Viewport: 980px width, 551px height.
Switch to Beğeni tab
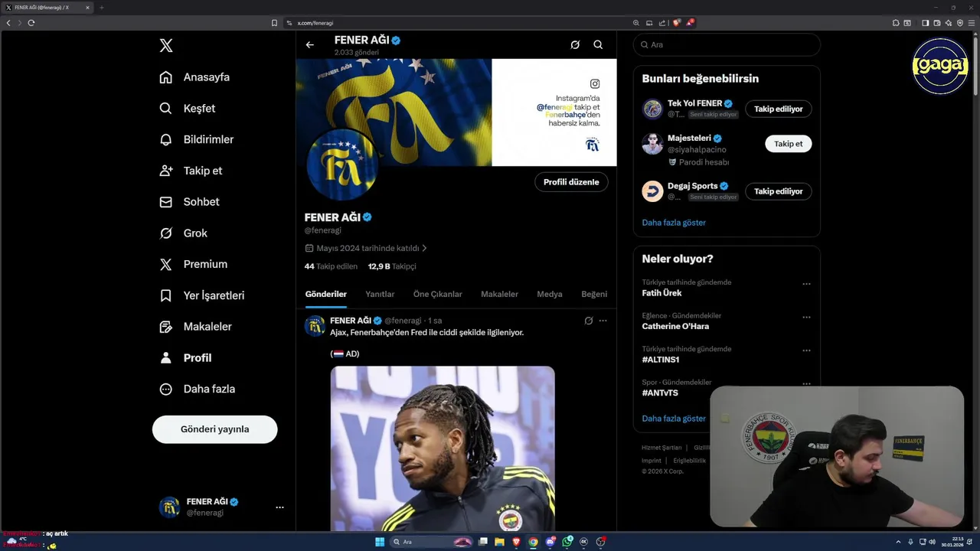pos(594,294)
